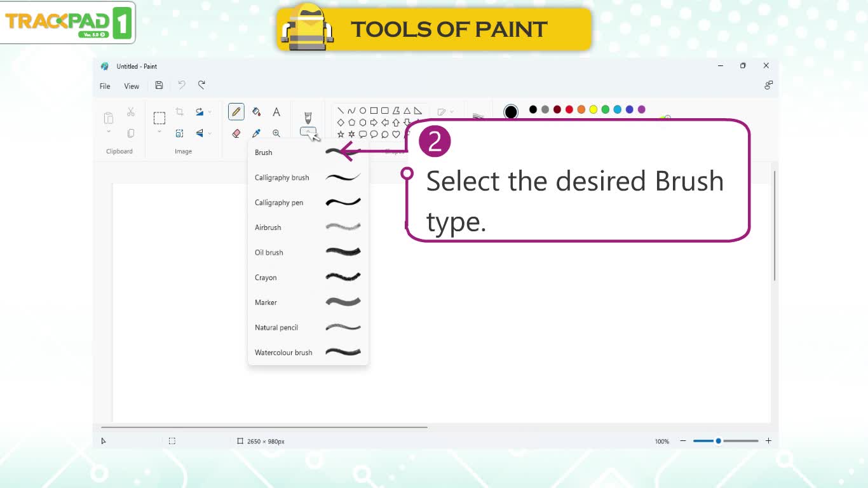Choose the Cloud callout shape
Screen dimensions: 868x488
[384, 134]
